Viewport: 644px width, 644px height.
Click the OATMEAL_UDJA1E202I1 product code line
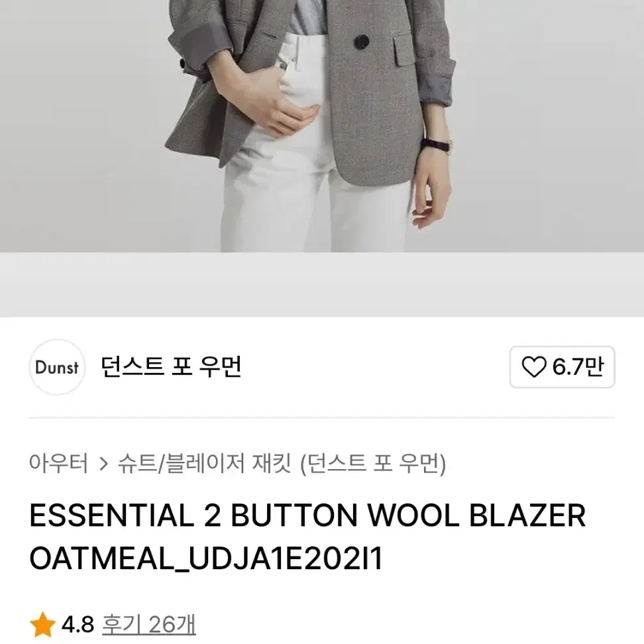206,559
